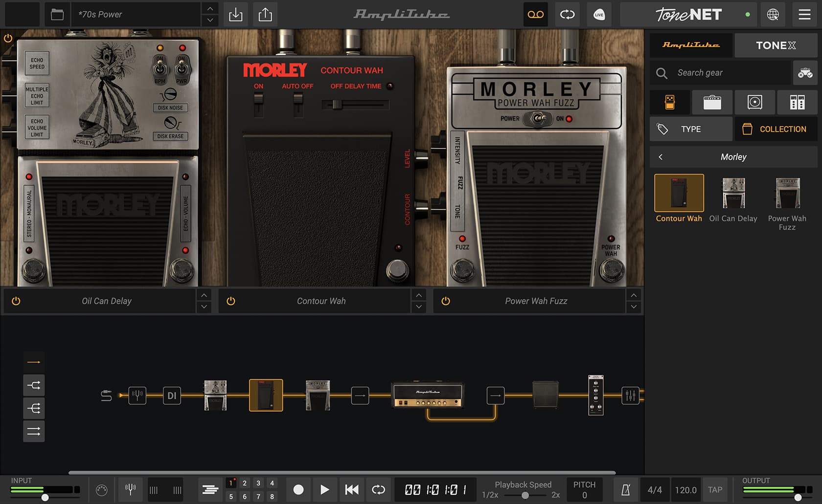Open the cabinet gear category
The width and height of the screenshot is (822, 504).
coord(755,102)
